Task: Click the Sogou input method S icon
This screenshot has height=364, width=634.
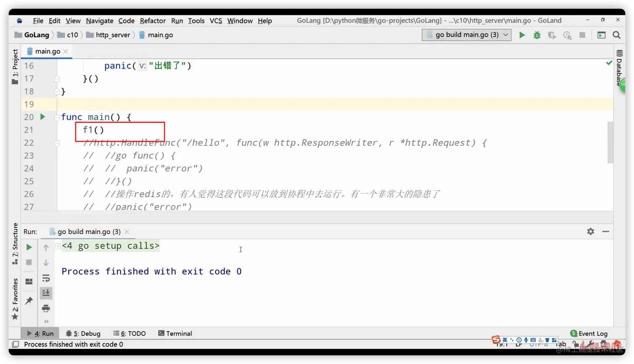Action: pyautogui.click(x=496, y=339)
